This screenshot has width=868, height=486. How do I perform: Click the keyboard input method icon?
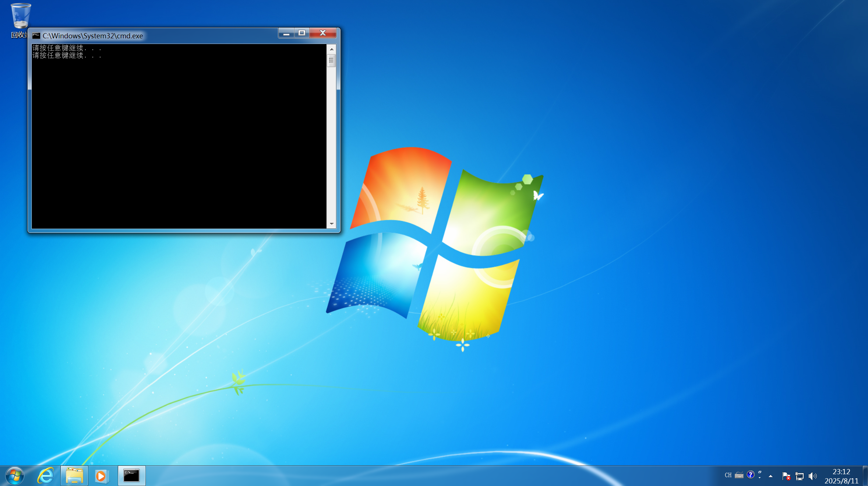pyautogui.click(x=739, y=475)
